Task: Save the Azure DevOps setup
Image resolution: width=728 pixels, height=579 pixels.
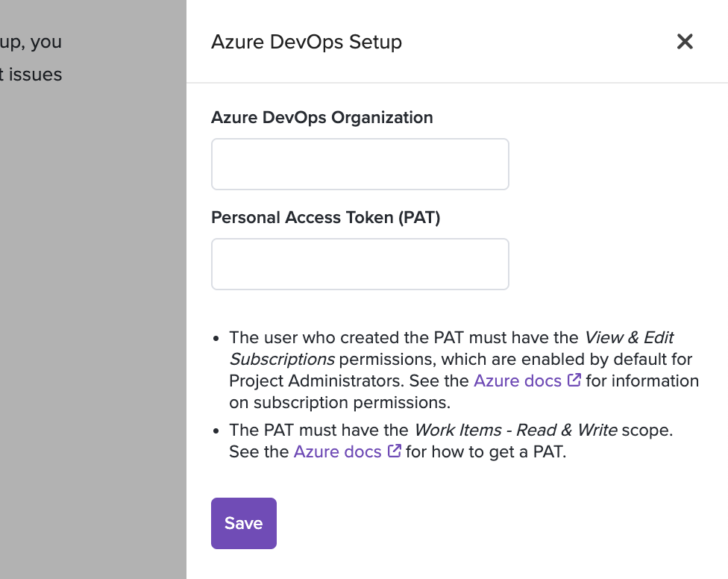Action: point(244,523)
